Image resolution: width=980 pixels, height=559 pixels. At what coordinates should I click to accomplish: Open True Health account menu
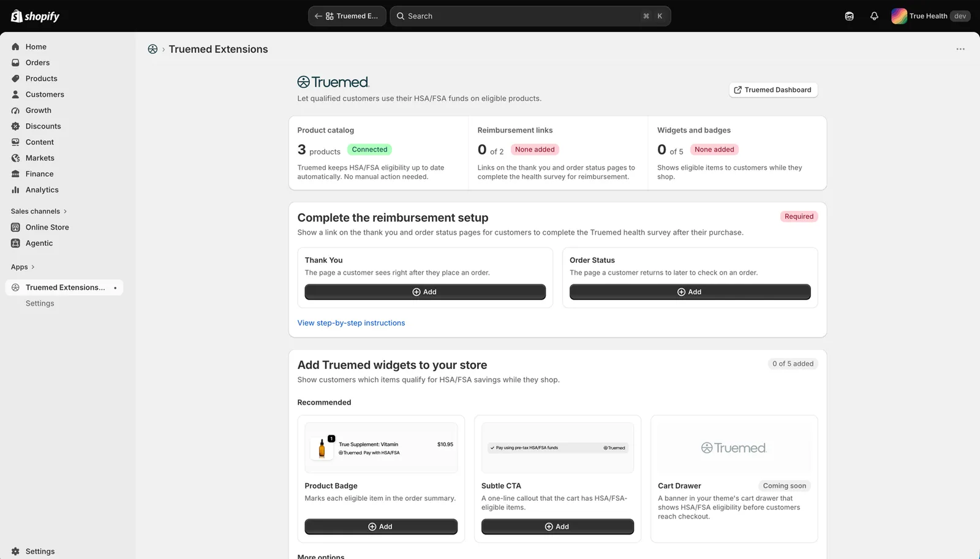tap(930, 16)
